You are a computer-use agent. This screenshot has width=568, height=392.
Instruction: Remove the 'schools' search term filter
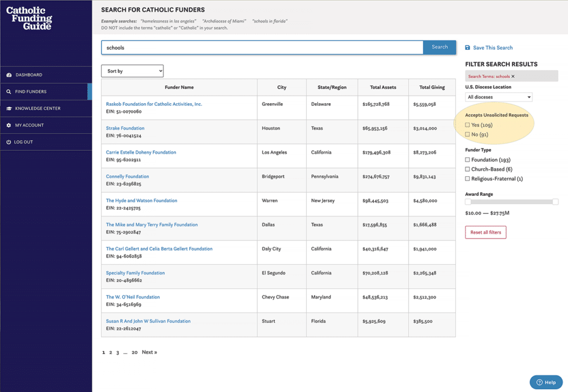pyautogui.click(x=513, y=77)
